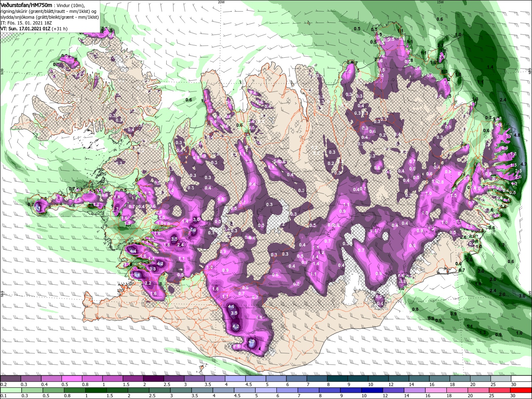Viewport: 532px width, 399px height.
Task: Click the lightest green rain swatch between 0.1 and 0.3
Action: pyautogui.click(x=11, y=390)
